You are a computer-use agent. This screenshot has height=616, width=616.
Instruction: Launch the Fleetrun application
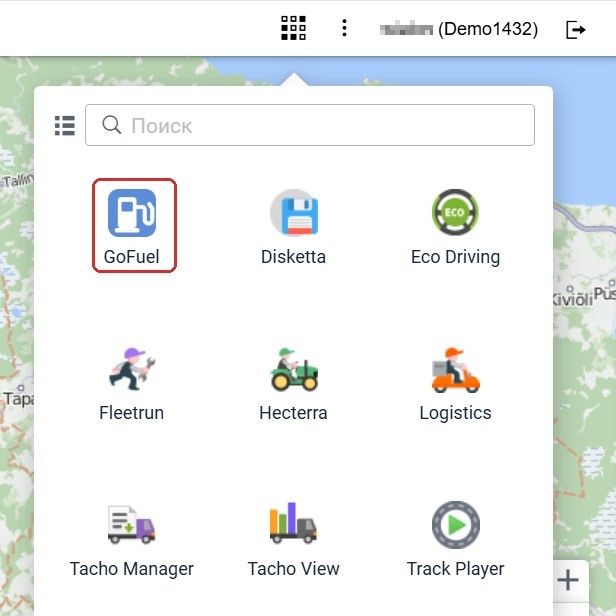point(132,383)
